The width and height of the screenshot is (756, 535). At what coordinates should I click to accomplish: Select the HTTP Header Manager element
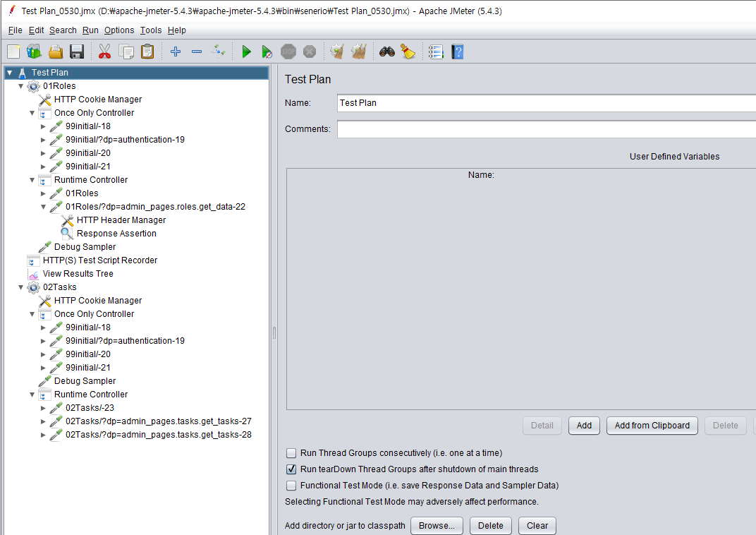coord(121,220)
